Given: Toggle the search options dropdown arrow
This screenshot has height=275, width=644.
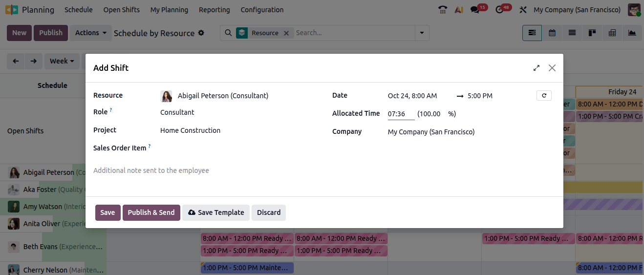Looking at the screenshot, I should 422,33.
